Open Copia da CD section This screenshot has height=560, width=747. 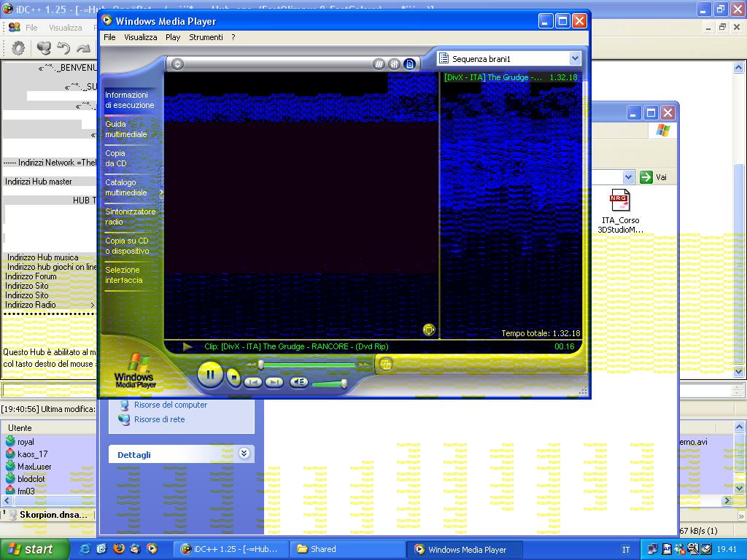click(116, 158)
